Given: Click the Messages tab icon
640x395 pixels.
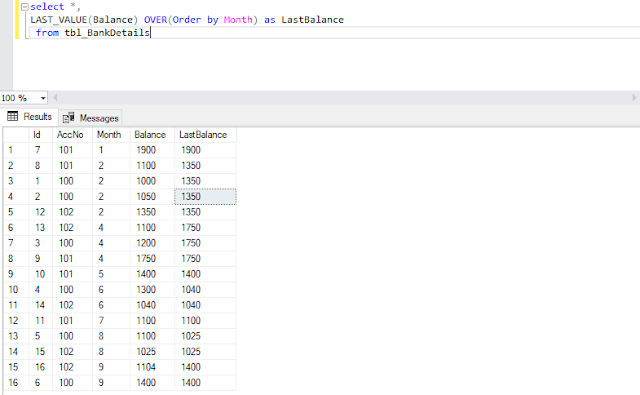Looking at the screenshot, I should pyautogui.click(x=68, y=118).
